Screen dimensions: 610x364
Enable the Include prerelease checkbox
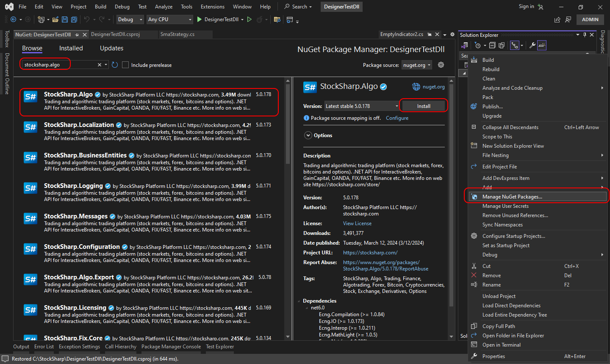125,65
